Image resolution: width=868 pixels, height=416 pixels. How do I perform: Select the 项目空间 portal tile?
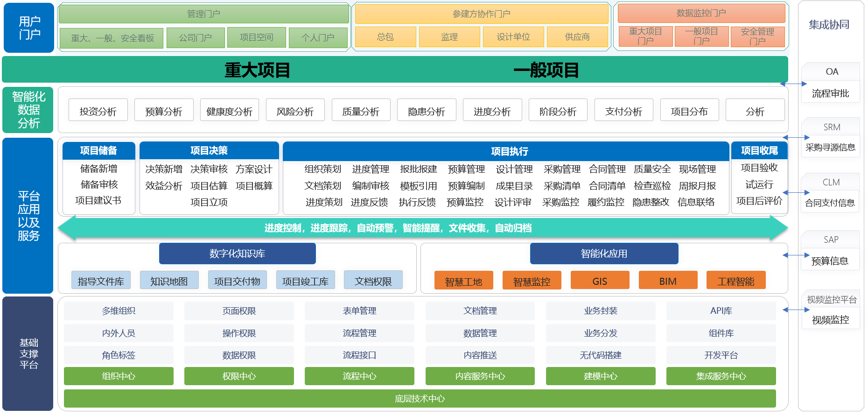click(257, 37)
